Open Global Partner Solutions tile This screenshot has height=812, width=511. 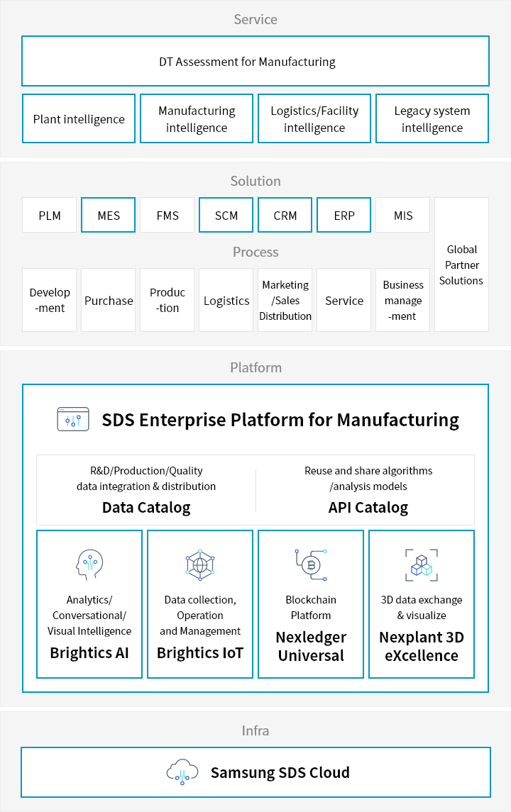pyautogui.click(x=461, y=265)
